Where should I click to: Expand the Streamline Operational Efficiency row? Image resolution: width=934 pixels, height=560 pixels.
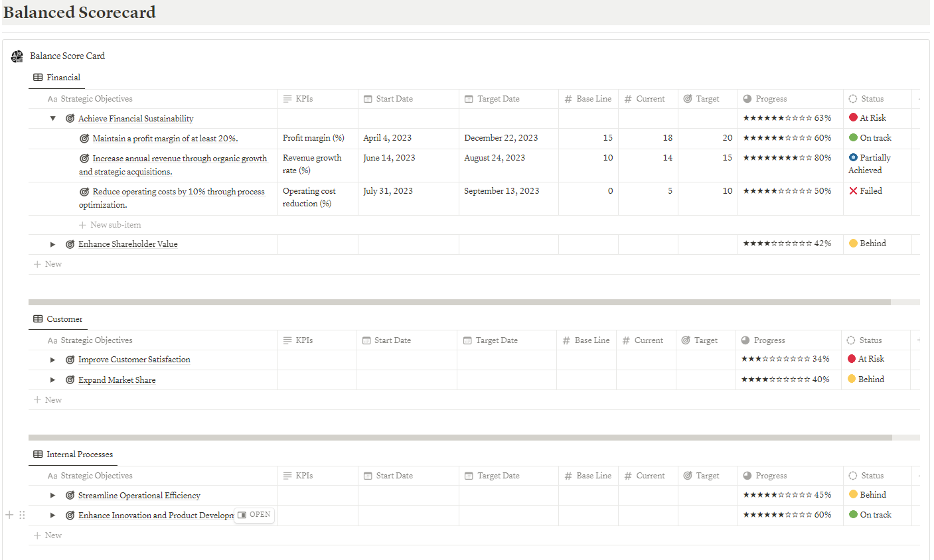click(x=52, y=496)
